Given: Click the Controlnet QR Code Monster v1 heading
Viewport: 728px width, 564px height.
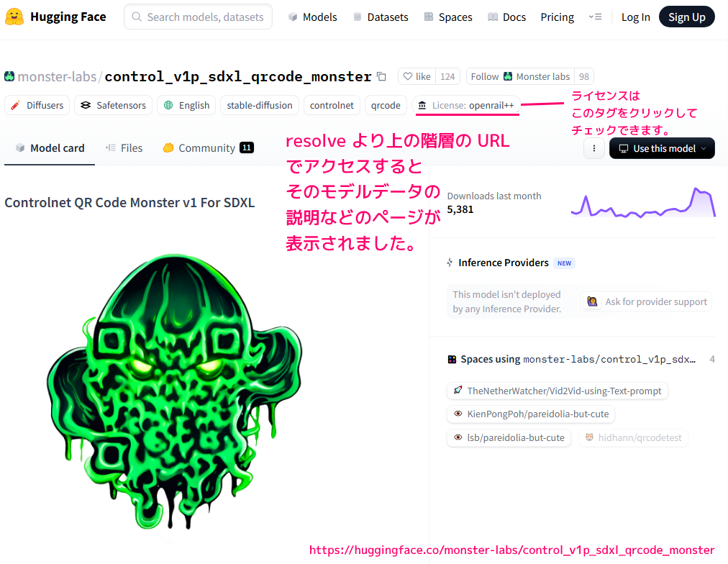Looking at the screenshot, I should pyautogui.click(x=129, y=203).
